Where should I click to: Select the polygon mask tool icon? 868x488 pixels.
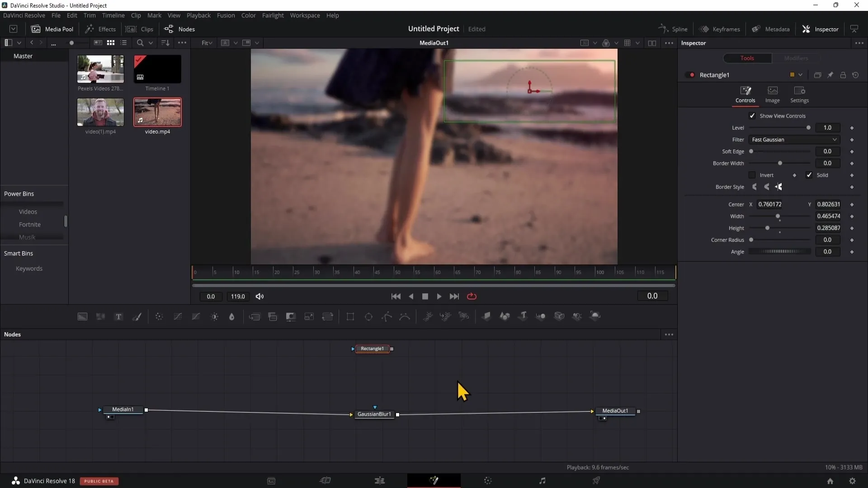coord(387,316)
